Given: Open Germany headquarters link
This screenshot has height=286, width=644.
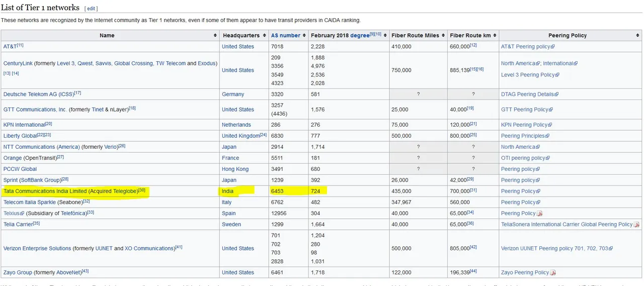Looking at the screenshot, I should click(233, 94).
